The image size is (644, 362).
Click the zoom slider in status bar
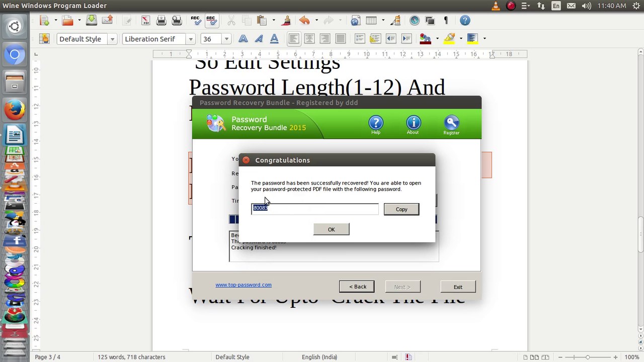[587, 357]
